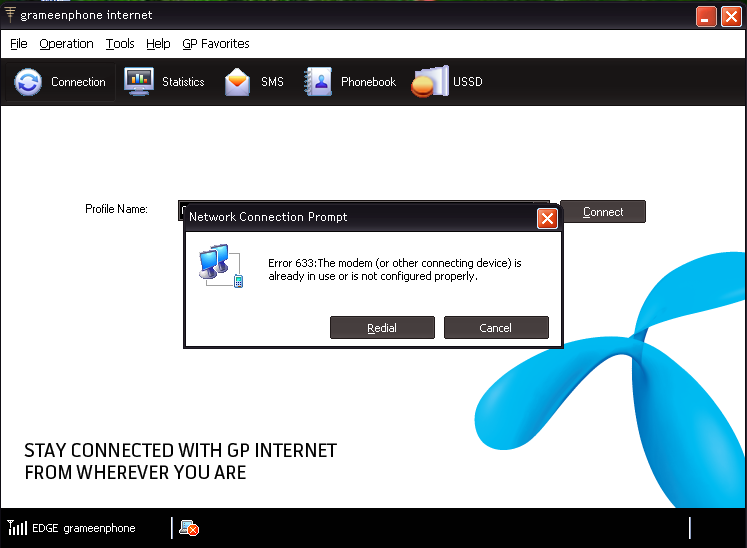Open the USSD icon
747x548 pixels.
[430, 81]
